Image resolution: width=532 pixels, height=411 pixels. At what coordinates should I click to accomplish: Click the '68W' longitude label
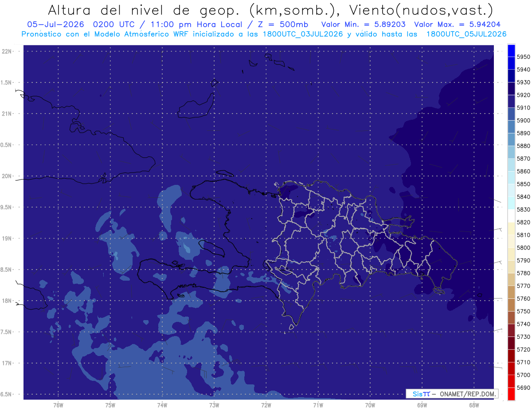pos(474,405)
